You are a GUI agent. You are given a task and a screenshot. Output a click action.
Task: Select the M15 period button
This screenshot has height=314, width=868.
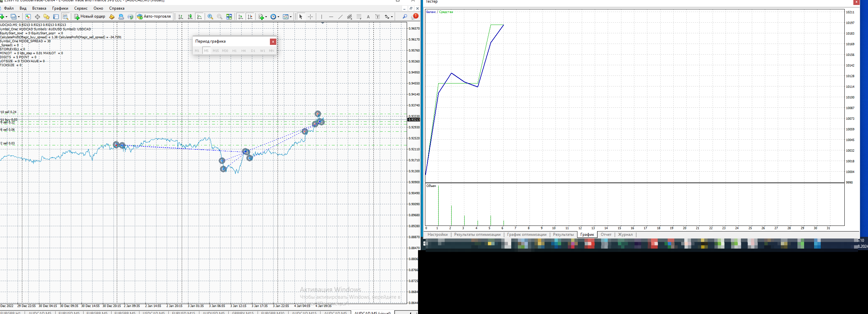tap(216, 51)
